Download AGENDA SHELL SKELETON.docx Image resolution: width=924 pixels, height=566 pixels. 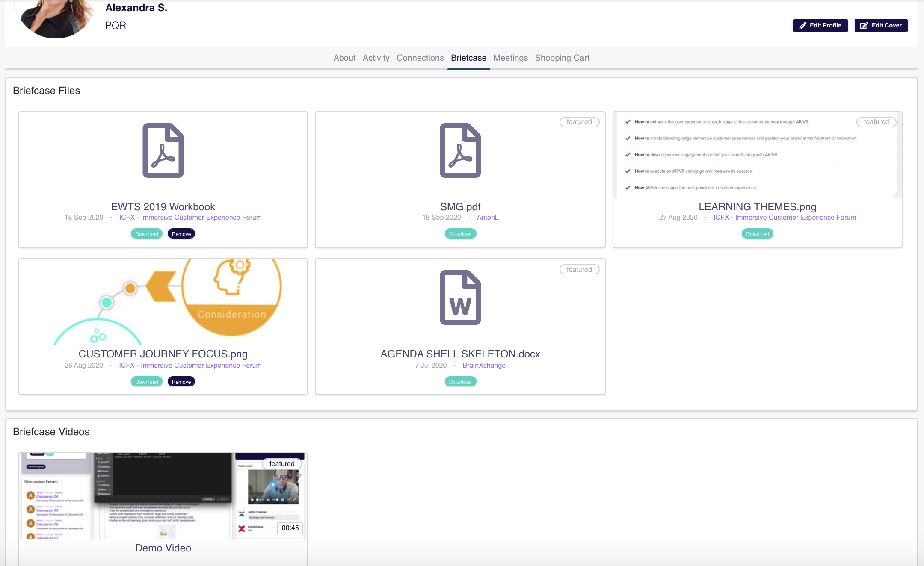click(460, 382)
